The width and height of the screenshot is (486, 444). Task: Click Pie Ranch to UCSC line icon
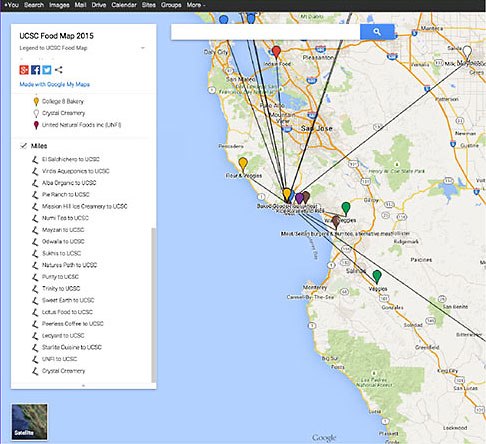pyautogui.click(x=35, y=195)
